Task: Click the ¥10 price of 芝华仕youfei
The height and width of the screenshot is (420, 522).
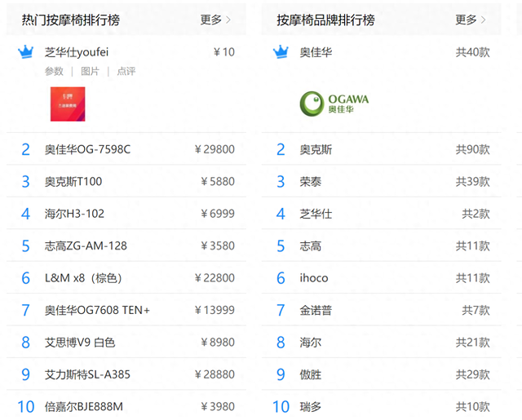Action: click(x=224, y=52)
